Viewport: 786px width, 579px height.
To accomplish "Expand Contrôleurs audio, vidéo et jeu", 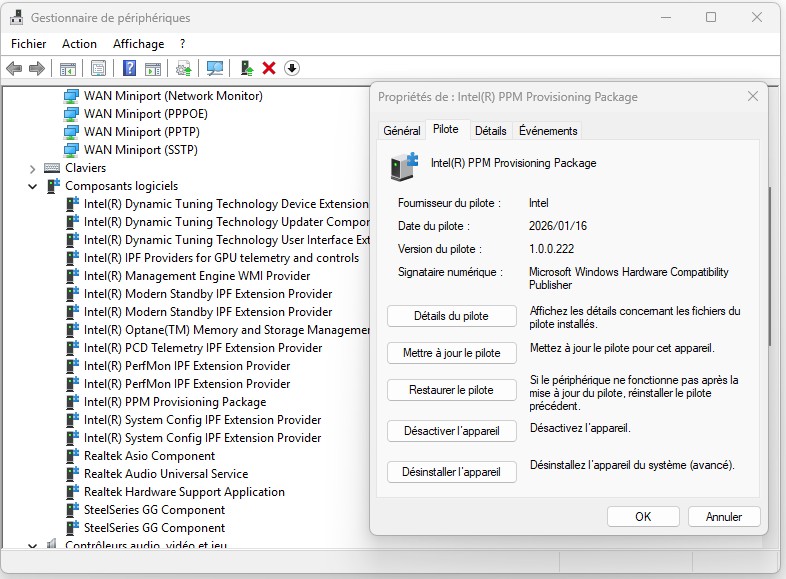I will (33, 546).
